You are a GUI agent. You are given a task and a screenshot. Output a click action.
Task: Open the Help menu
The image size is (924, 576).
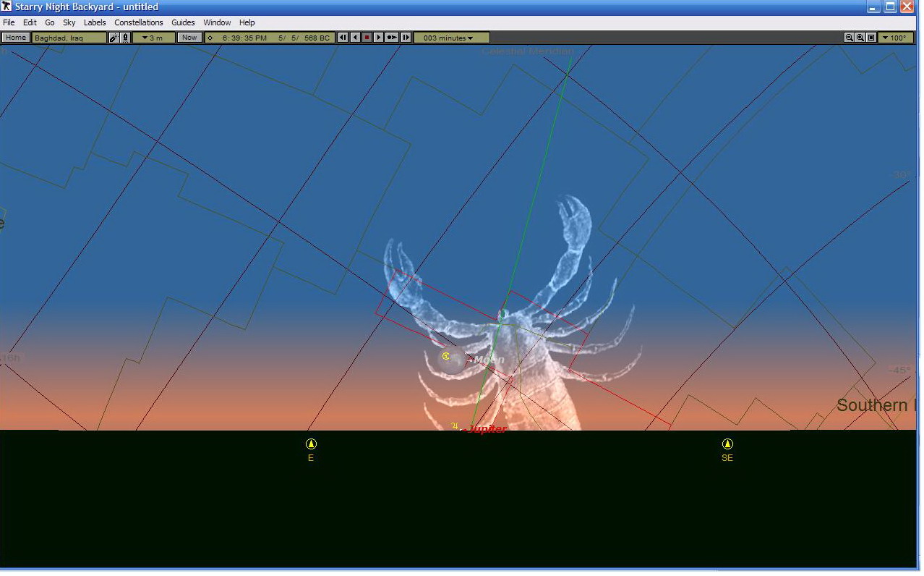tap(247, 22)
